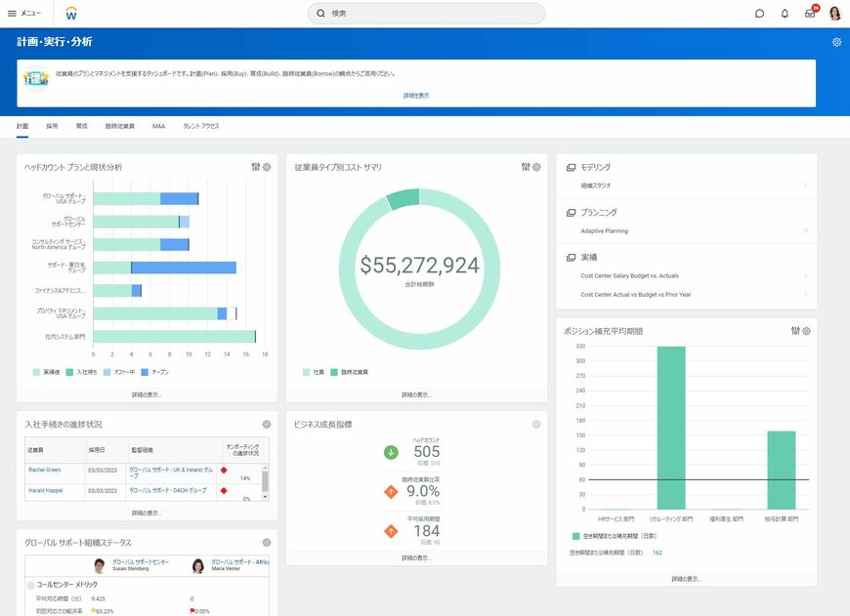
Task: Collapse コールセンター メトリック section
Action: [x=30, y=585]
